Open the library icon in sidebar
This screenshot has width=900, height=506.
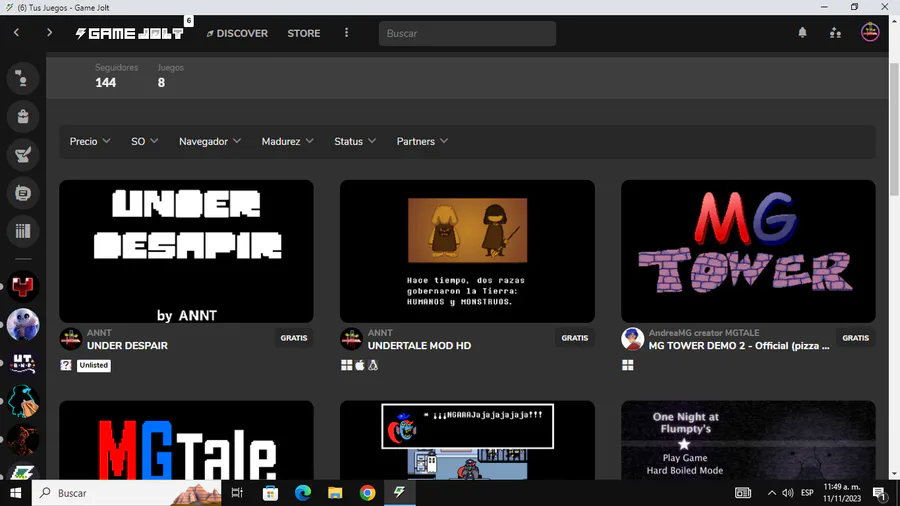23,231
